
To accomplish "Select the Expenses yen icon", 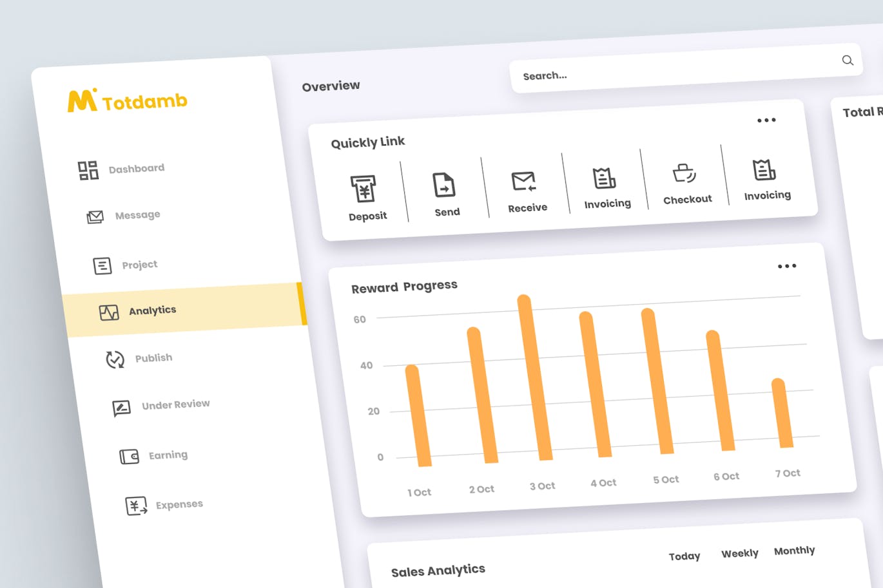I will pyautogui.click(x=136, y=506).
